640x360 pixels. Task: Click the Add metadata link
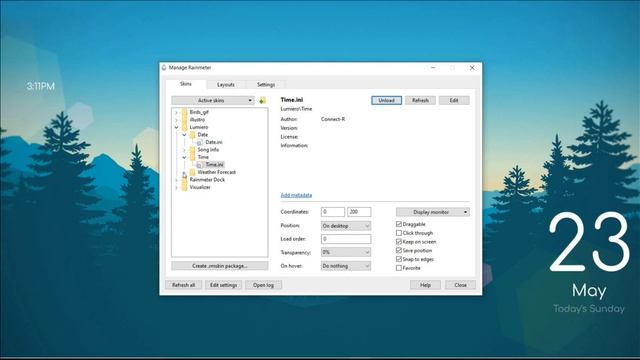(296, 195)
